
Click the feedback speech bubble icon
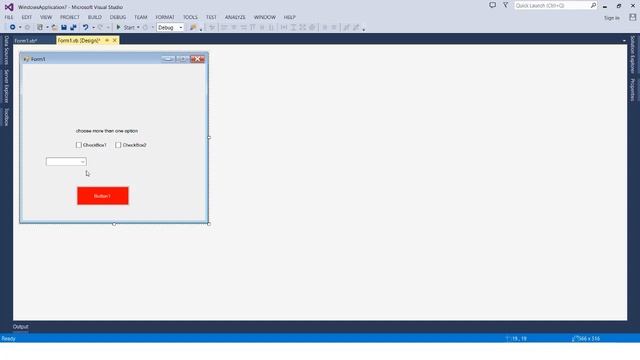[x=492, y=5]
